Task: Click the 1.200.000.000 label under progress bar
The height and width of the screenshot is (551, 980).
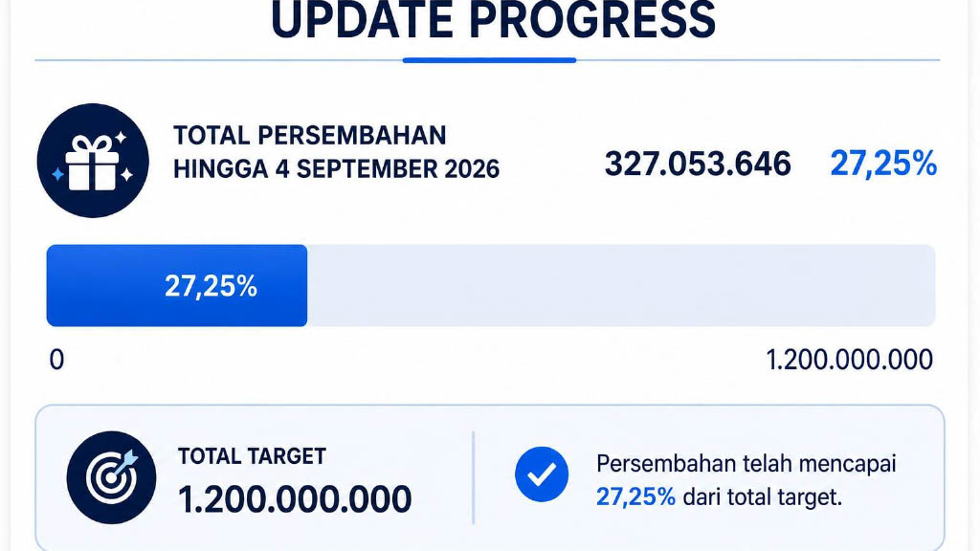Action: coord(850,360)
